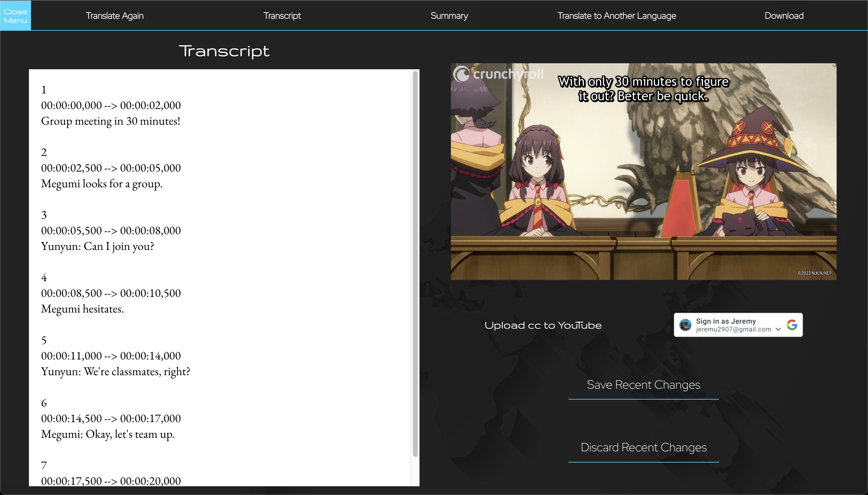Image resolution: width=868 pixels, height=495 pixels.
Task: Click the transcript scrollbar thumb
Action: [415, 263]
